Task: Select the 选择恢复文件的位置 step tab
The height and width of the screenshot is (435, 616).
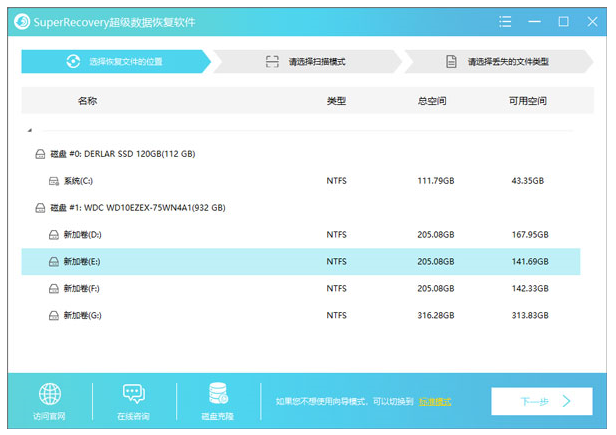Action: [x=116, y=62]
